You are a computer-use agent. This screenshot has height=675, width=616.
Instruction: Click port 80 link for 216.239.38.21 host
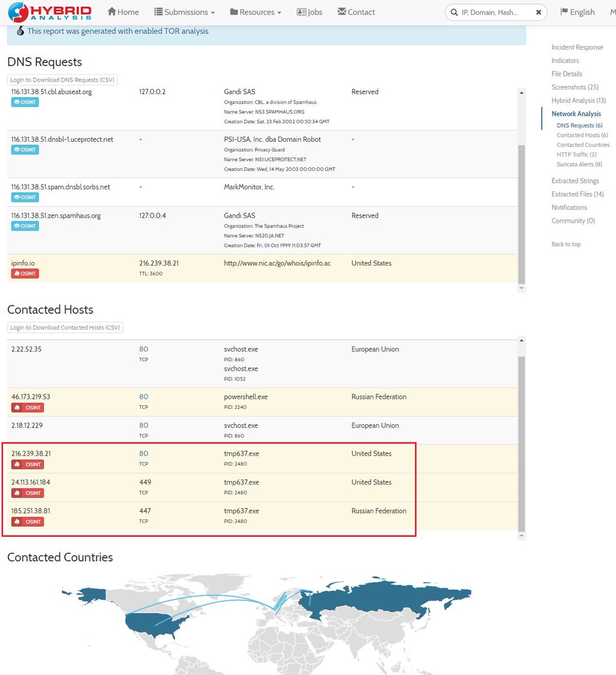click(x=143, y=453)
